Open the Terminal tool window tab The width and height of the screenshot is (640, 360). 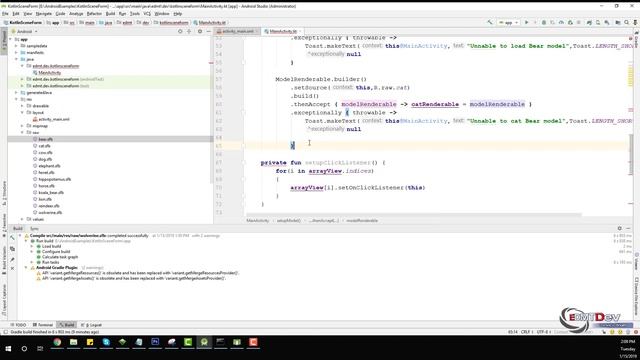pos(43,325)
